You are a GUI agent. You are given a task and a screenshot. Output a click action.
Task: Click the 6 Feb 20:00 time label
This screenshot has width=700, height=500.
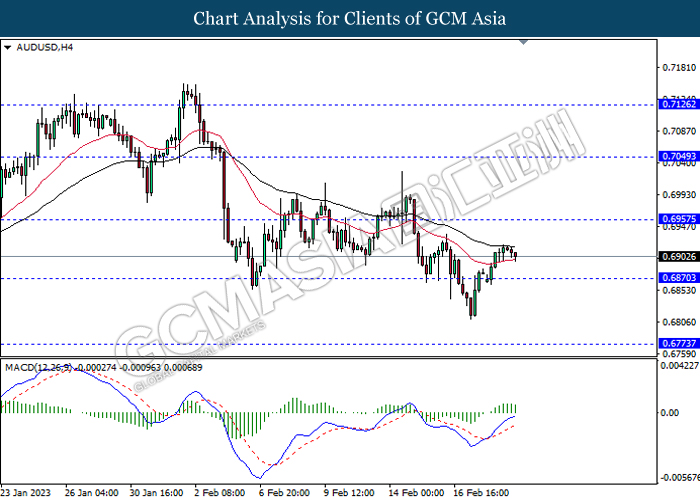[x=284, y=493]
